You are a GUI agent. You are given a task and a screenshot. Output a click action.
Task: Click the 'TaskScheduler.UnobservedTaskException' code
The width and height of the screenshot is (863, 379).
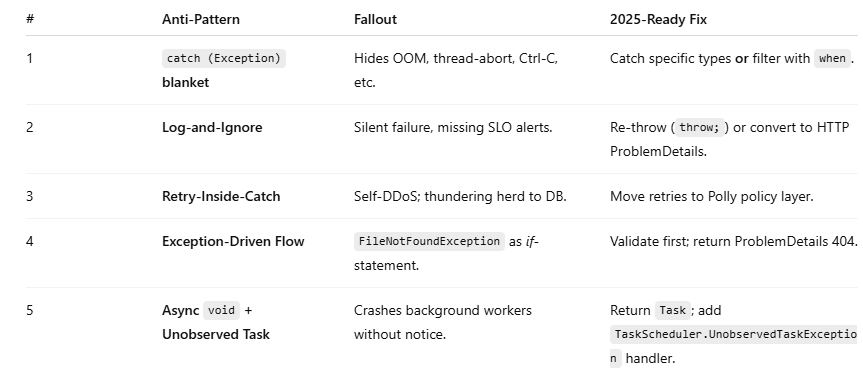click(734, 346)
